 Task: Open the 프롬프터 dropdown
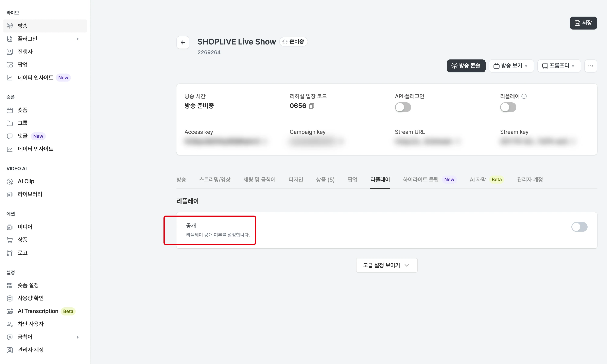[x=559, y=66]
